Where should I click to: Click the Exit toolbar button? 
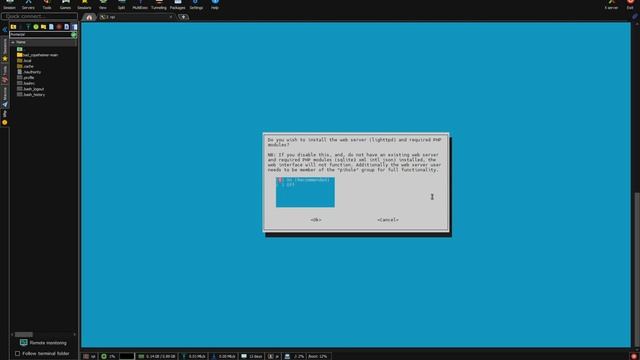[x=630, y=5]
